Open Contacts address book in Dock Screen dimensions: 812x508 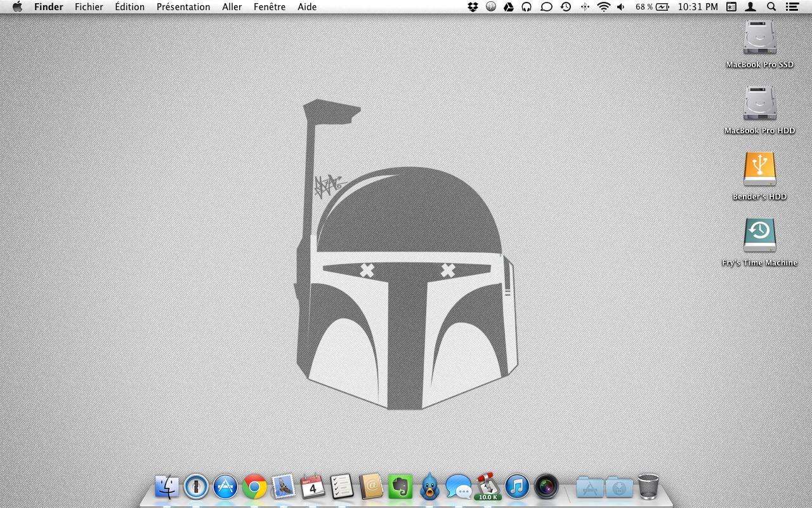(371, 487)
